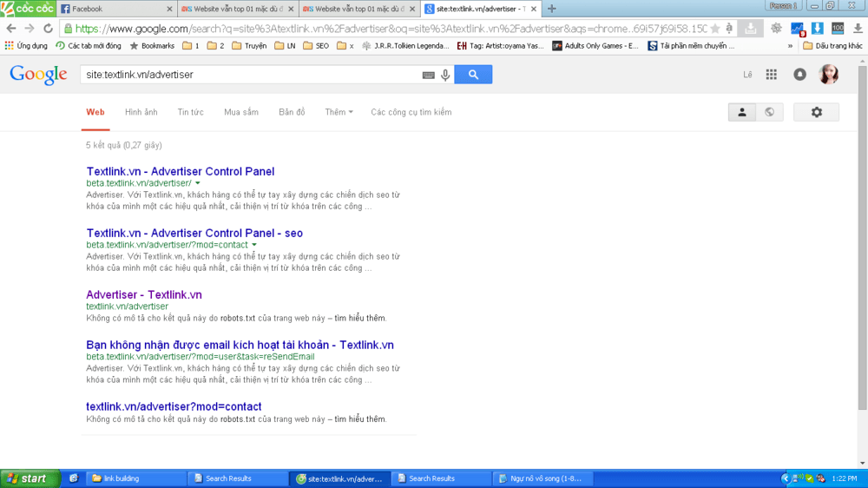868x488 pixels.
Task: Open bookmark folder named x
Action: click(x=345, y=46)
